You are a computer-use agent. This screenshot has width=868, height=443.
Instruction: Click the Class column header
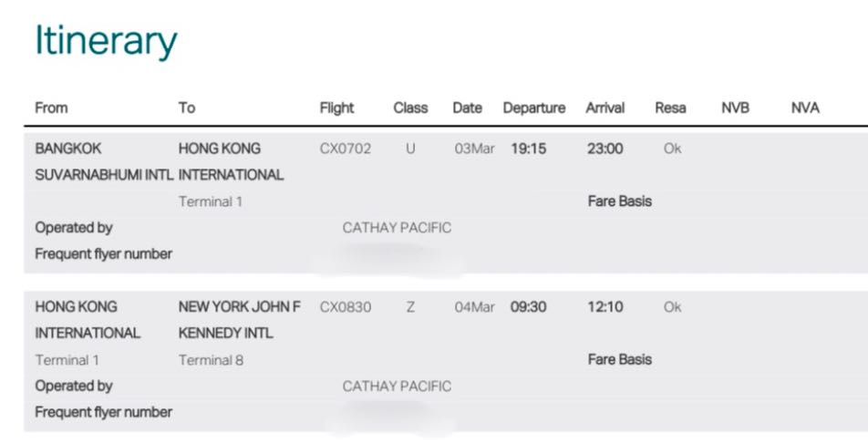tap(410, 108)
